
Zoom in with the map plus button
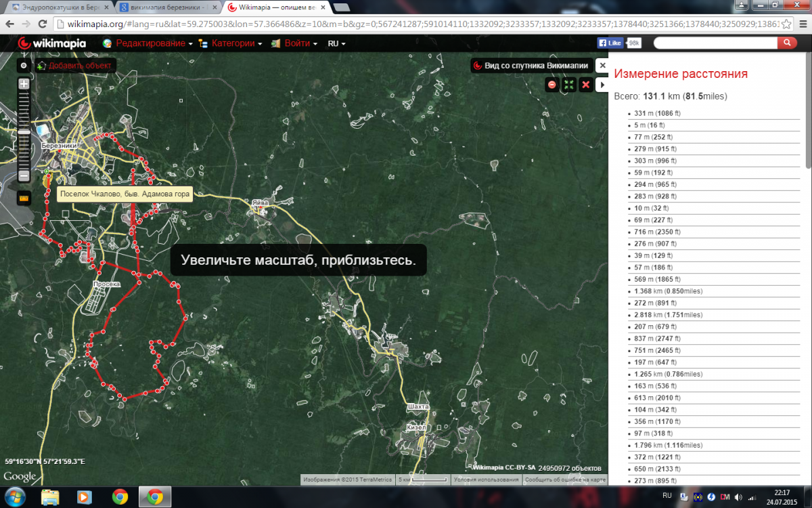tap(24, 84)
